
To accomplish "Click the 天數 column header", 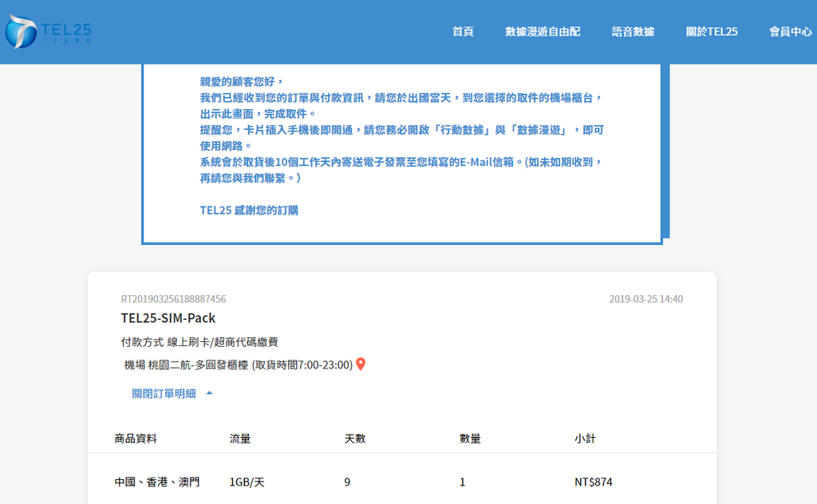I will pyautogui.click(x=355, y=439).
